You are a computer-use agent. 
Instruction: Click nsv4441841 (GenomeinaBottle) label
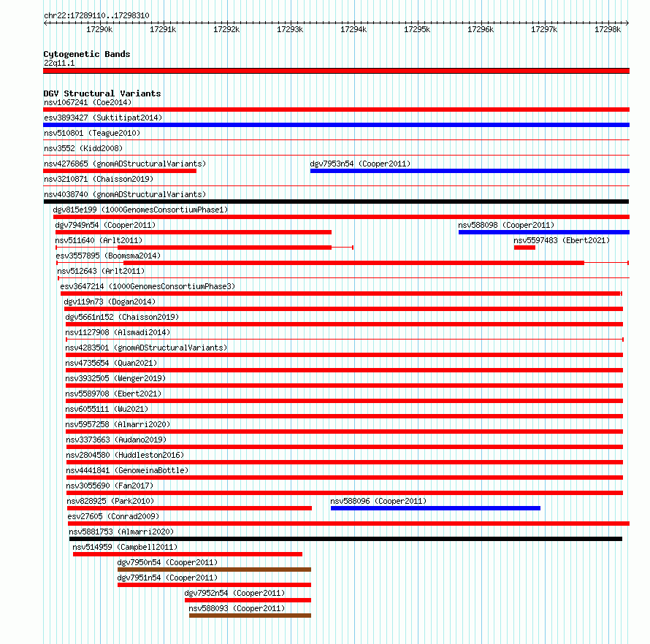[x=127, y=470]
